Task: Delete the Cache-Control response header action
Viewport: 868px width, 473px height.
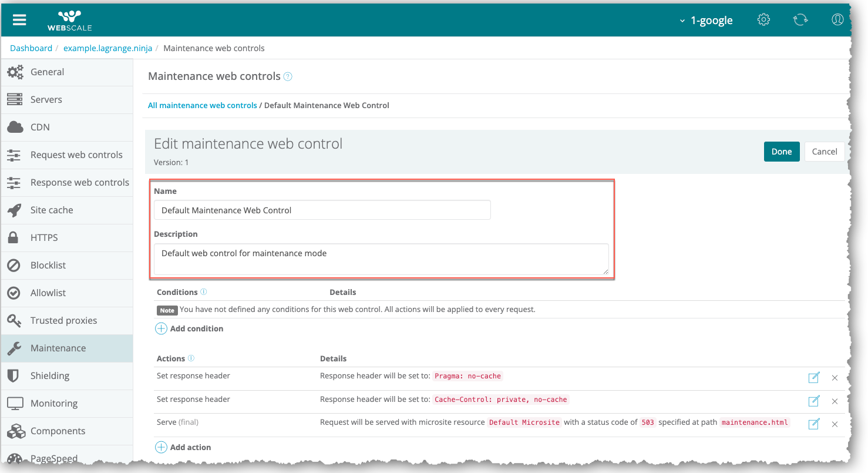Action: click(x=835, y=401)
